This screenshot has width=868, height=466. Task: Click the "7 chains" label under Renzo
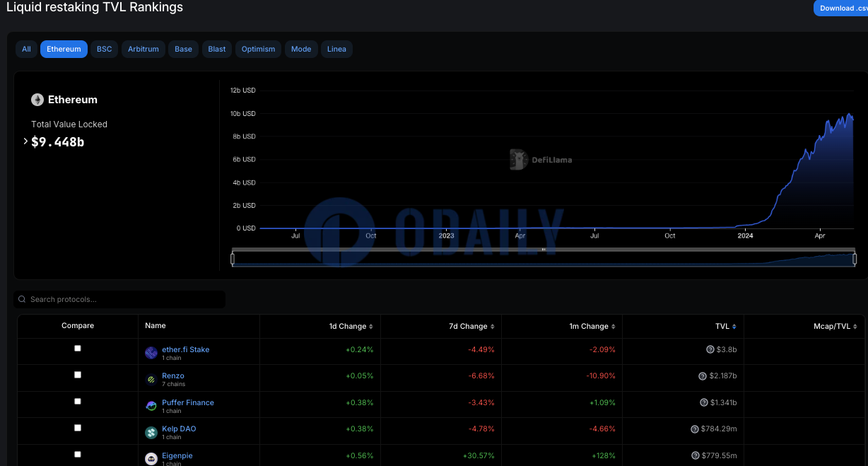coord(173,384)
